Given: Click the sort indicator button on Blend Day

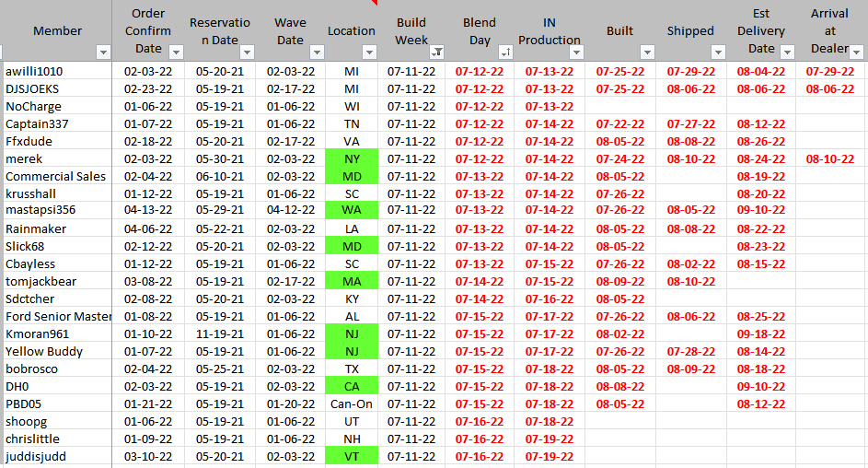Looking at the screenshot, I should tap(505, 52).
